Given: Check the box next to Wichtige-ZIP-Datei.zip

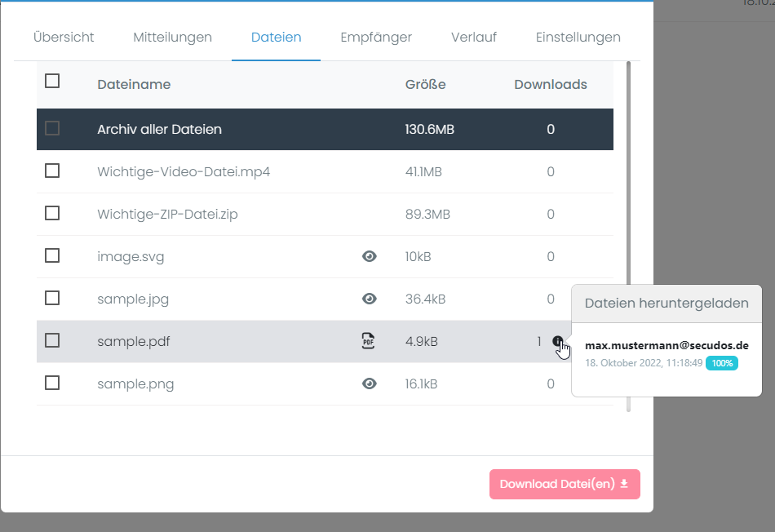Looking at the screenshot, I should tap(53, 213).
